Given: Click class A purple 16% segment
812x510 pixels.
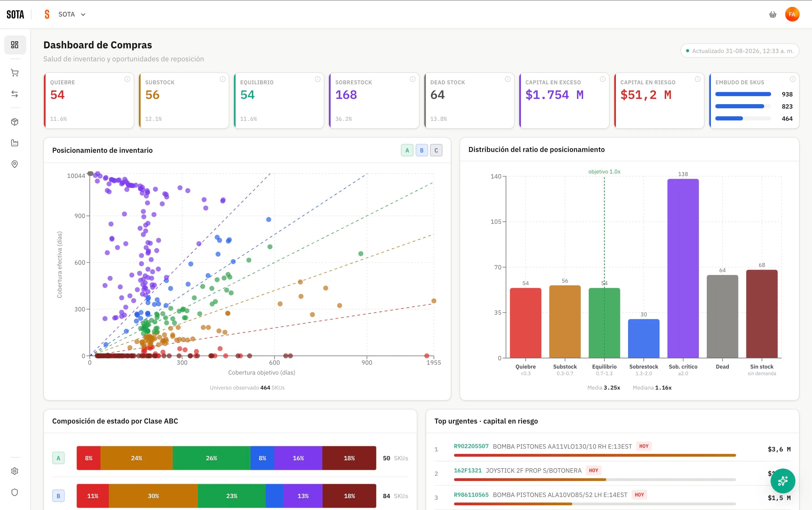Looking at the screenshot, I should [x=298, y=458].
